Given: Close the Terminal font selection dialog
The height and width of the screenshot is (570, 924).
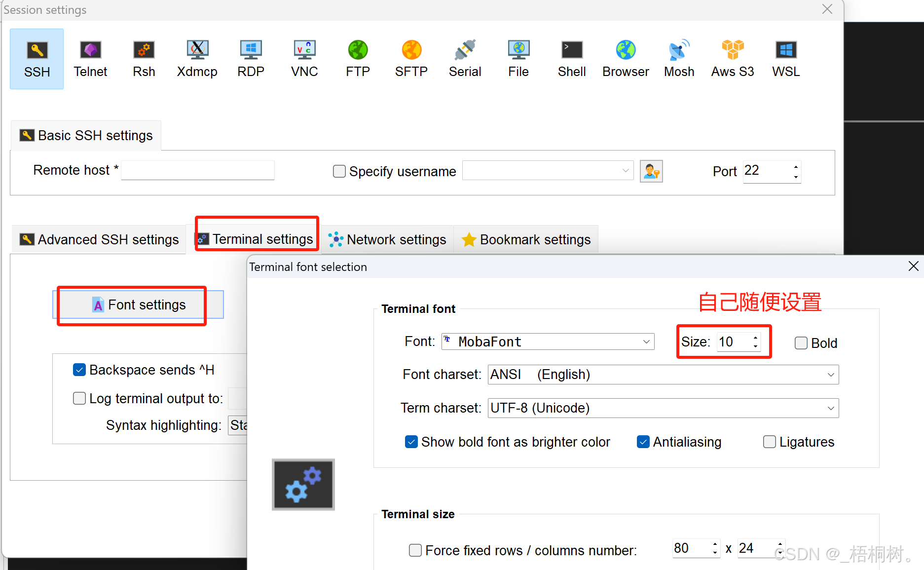Looking at the screenshot, I should pyautogui.click(x=913, y=266).
